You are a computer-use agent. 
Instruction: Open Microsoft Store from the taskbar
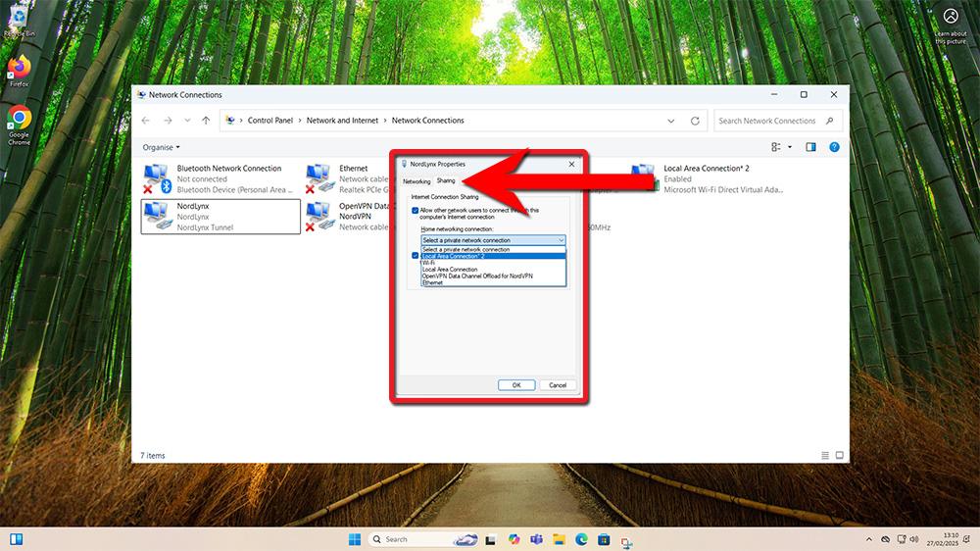[604, 539]
